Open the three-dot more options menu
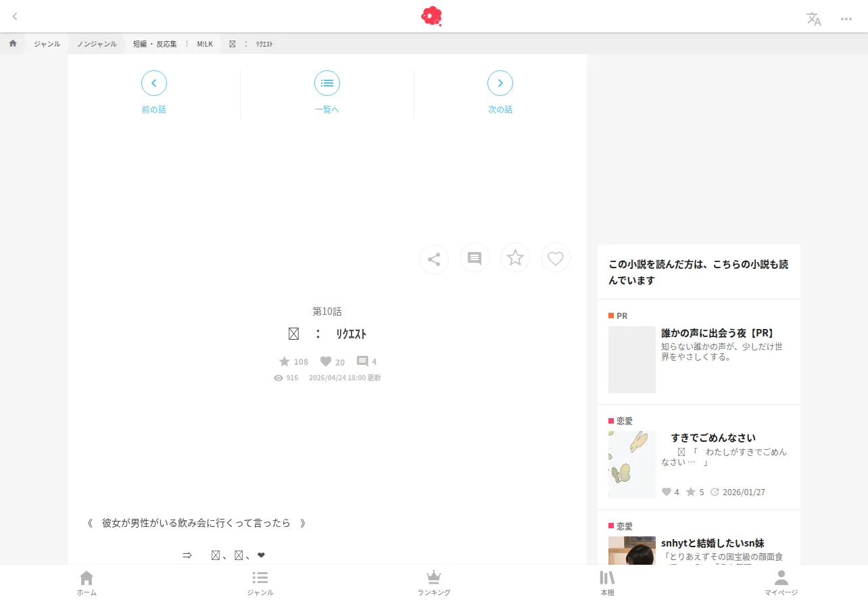Viewport: 868px width, 608px height. [x=846, y=19]
